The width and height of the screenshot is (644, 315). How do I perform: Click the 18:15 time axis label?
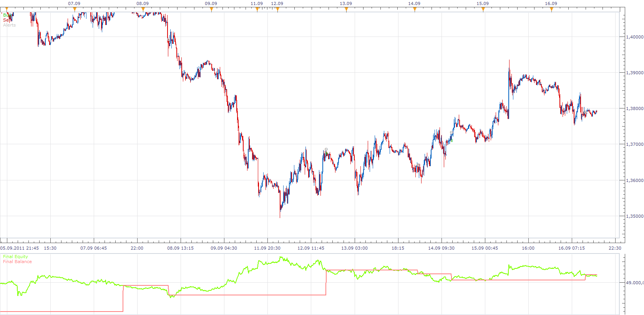398,248
